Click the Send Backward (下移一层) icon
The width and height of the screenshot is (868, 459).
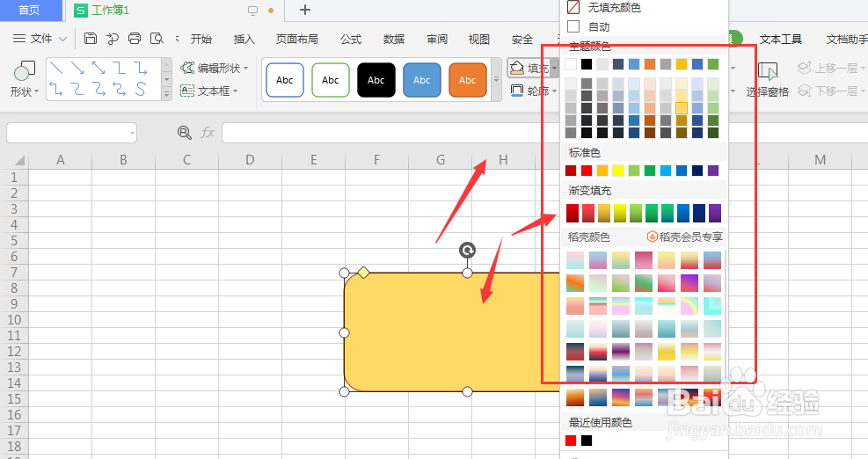[x=805, y=91]
